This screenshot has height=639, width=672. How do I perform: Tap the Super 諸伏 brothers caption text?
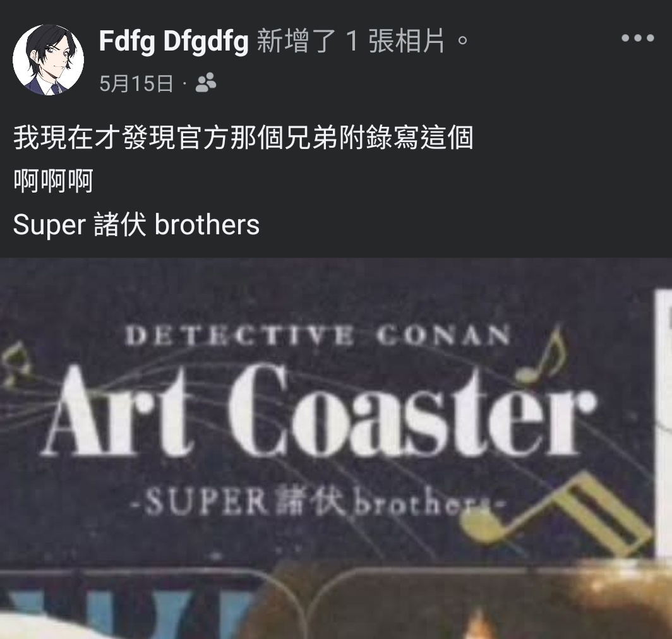point(136,225)
